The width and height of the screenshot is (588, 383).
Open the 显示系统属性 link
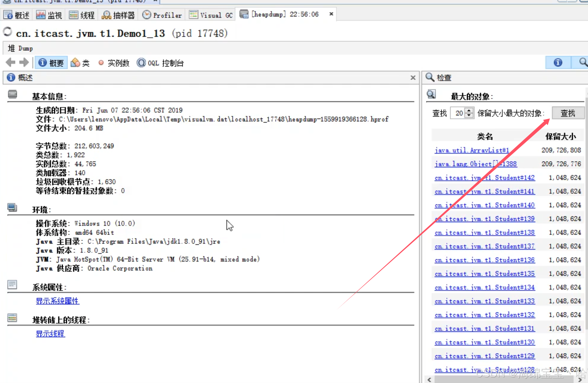(x=57, y=301)
